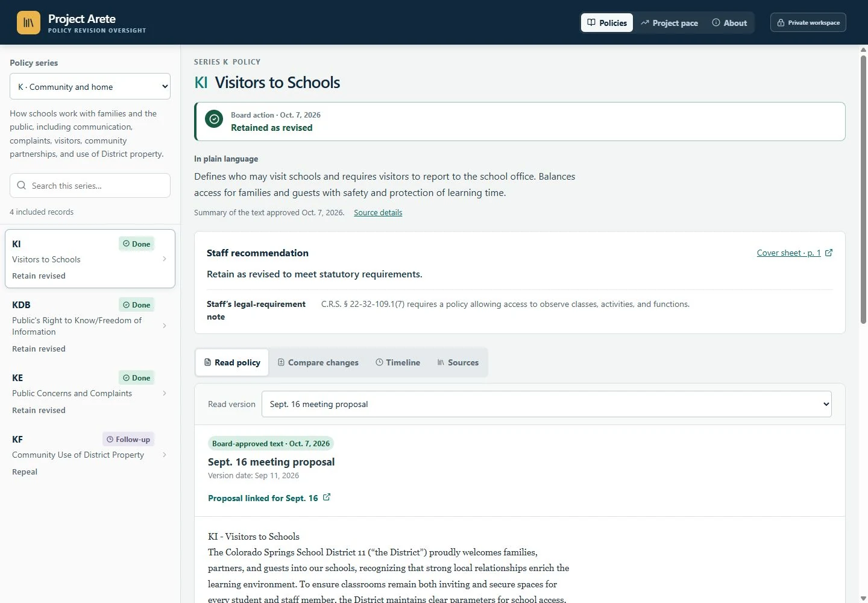
Task: Open the Project pace nav tab
Action: pos(669,23)
